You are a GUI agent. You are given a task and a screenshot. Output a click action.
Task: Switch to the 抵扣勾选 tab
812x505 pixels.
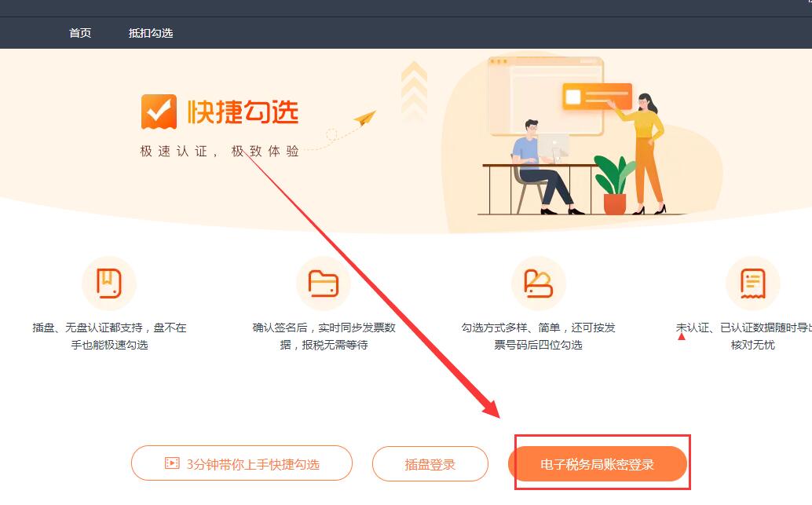151,33
